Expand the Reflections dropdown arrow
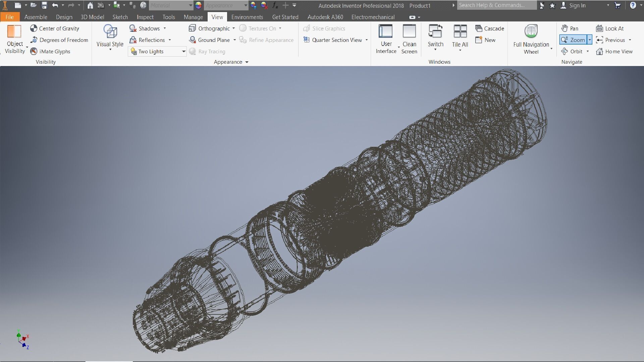 170,40
